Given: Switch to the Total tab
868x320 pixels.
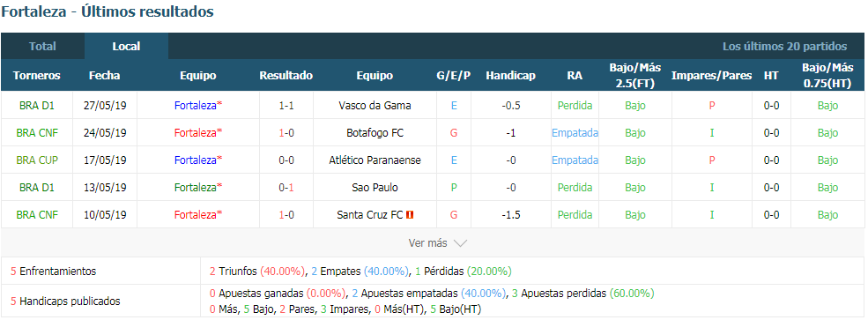Looking at the screenshot, I should pos(42,47).
